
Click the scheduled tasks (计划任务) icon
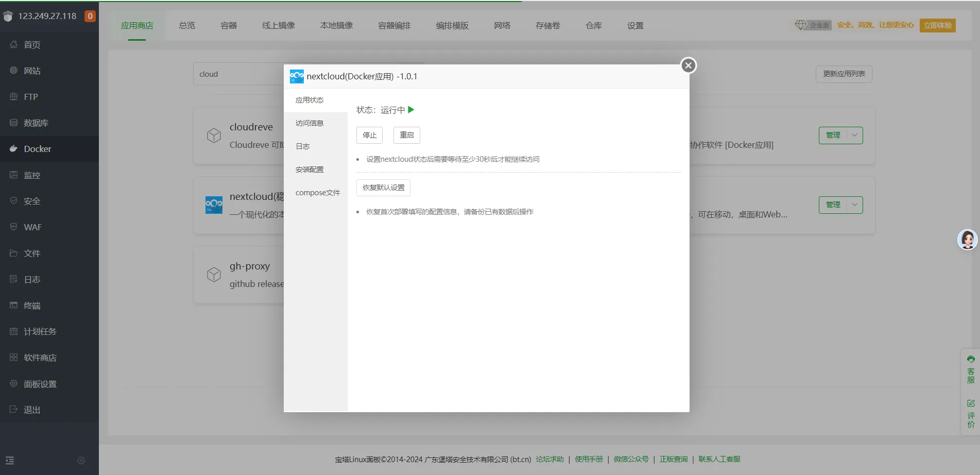pos(13,331)
